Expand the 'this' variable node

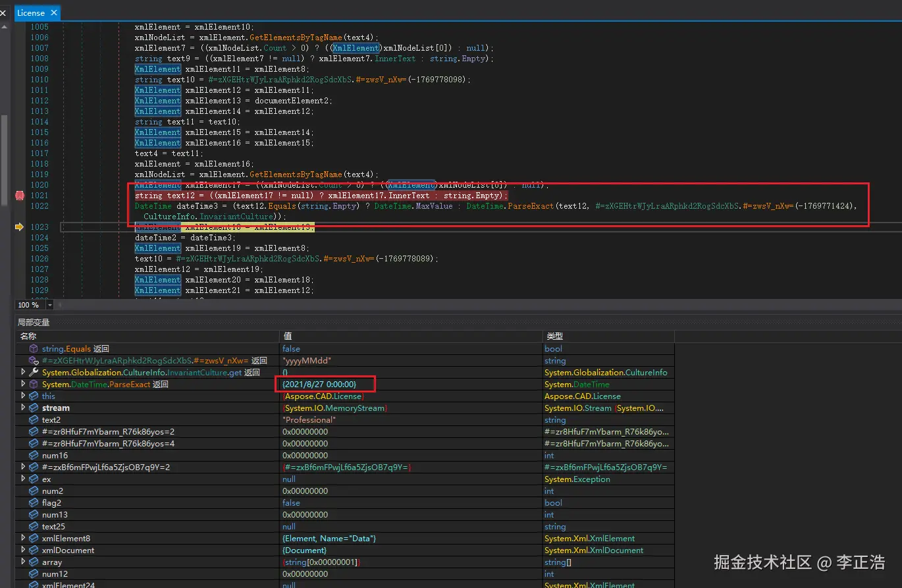pyautogui.click(x=23, y=396)
